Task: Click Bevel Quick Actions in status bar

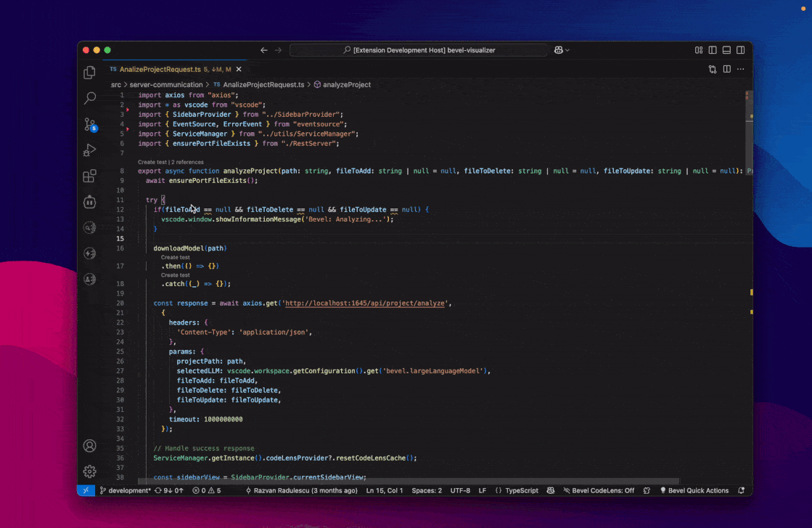Action: point(694,491)
